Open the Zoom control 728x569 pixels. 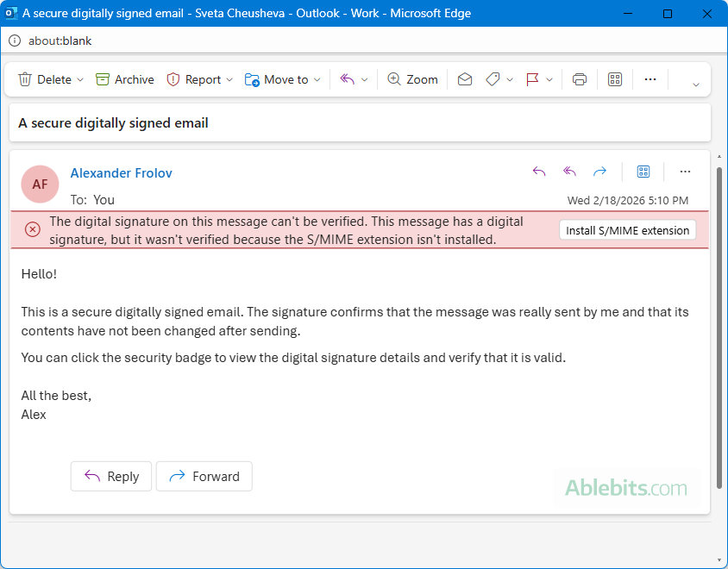[412, 78]
